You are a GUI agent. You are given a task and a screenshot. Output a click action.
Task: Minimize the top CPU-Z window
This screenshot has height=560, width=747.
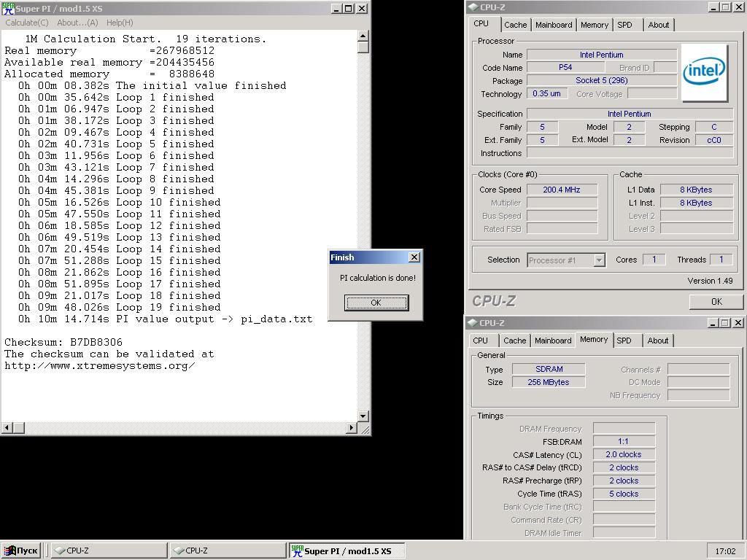713,7
